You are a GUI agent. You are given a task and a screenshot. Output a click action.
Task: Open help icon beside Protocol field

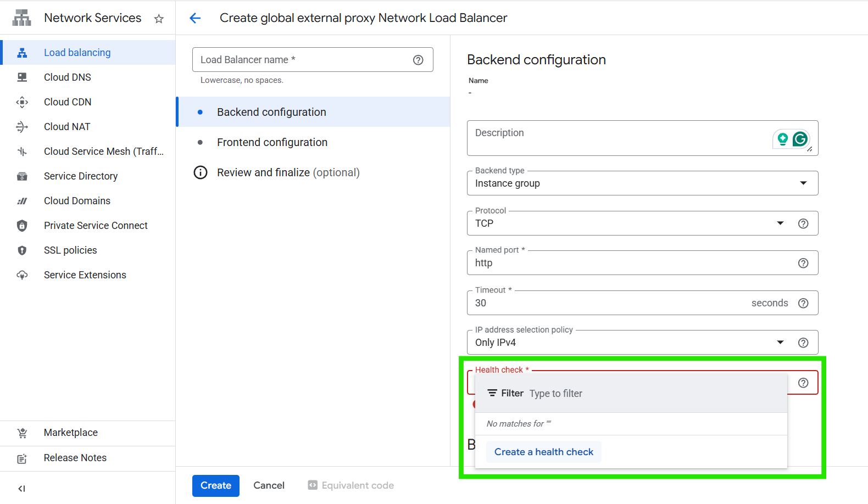(803, 223)
